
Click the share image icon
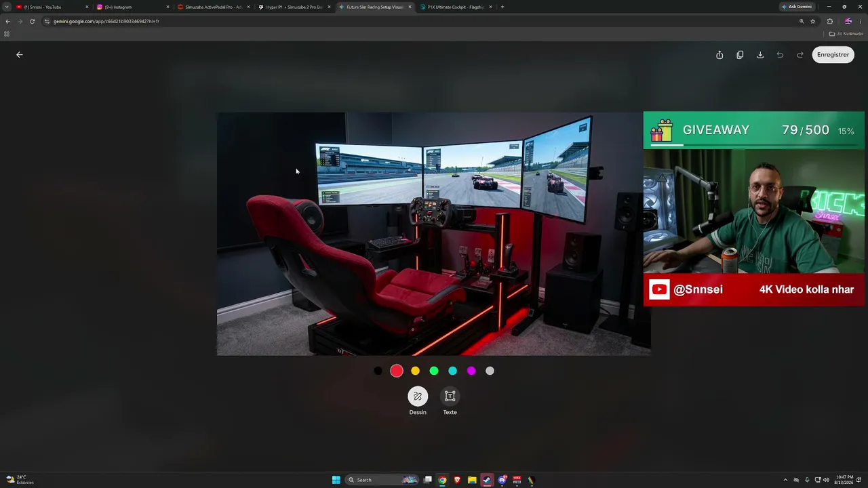point(719,55)
